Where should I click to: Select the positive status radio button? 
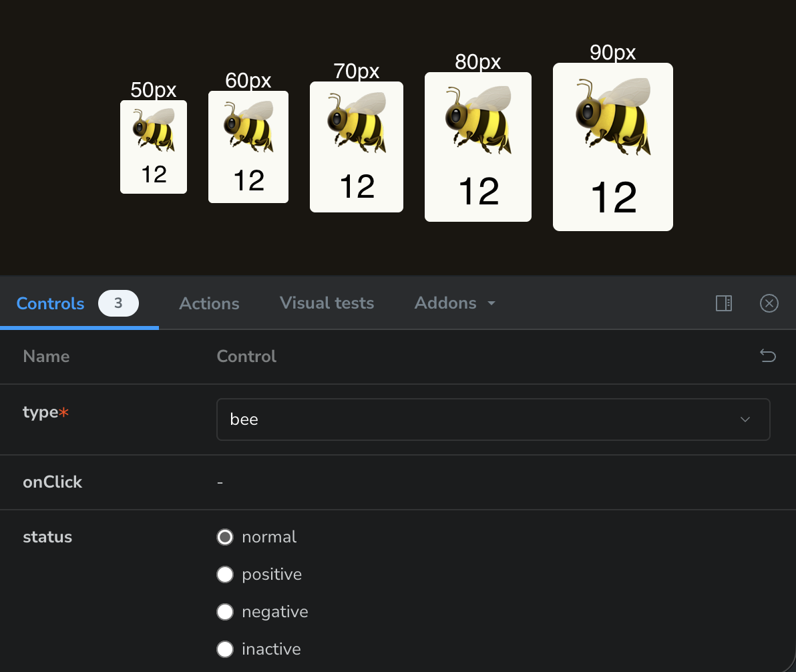(x=225, y=574)
